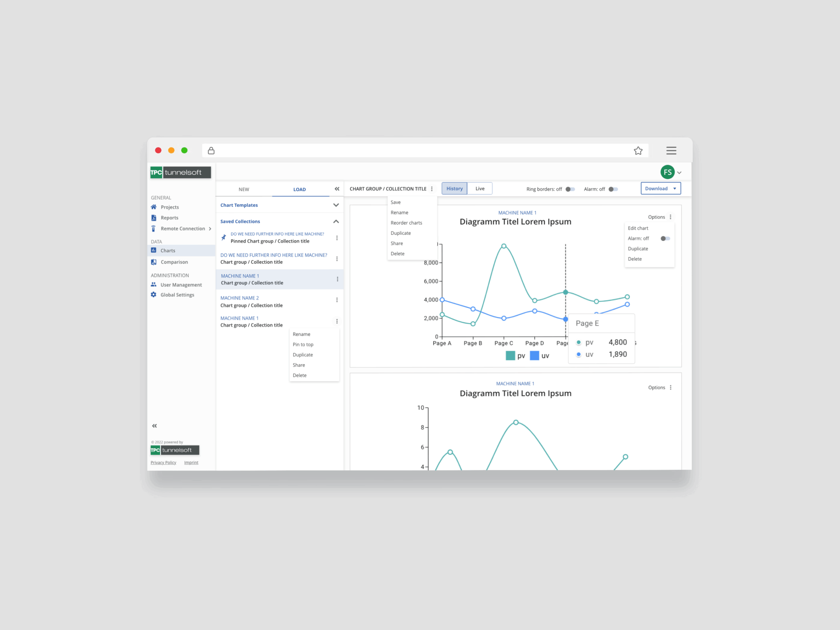Toggle uv series in chart legend
This screenshot has height=630, width=840.
coord(539,355)
